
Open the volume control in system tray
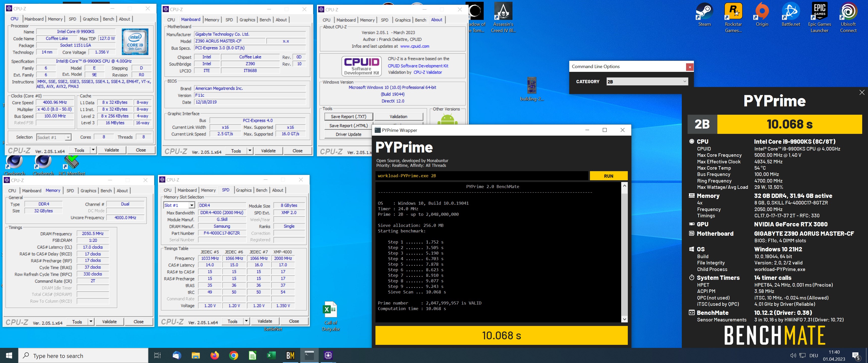pyautogui.click(x=793, y=355)
